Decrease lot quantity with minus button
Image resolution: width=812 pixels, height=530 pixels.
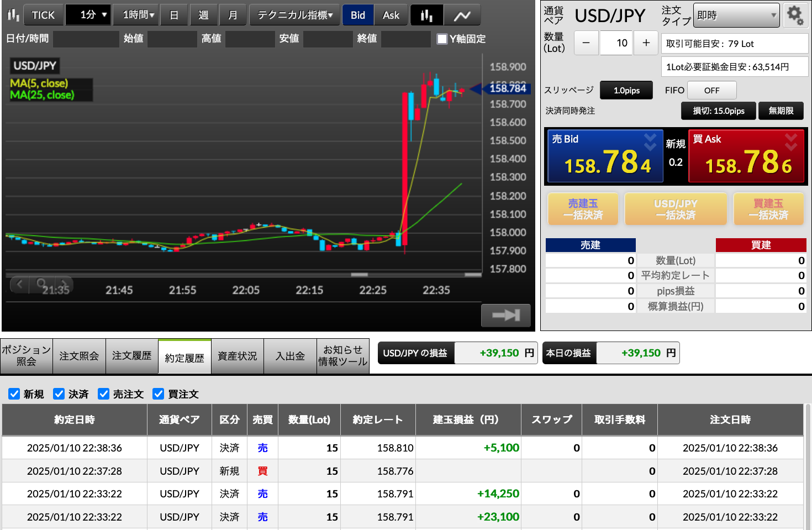click(x=587, y=43)
